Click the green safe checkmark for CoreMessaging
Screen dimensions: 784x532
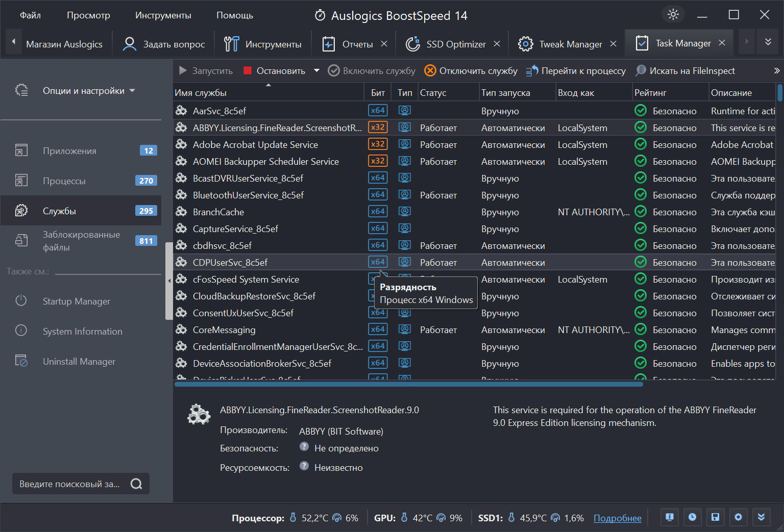[x=640, y=330]
